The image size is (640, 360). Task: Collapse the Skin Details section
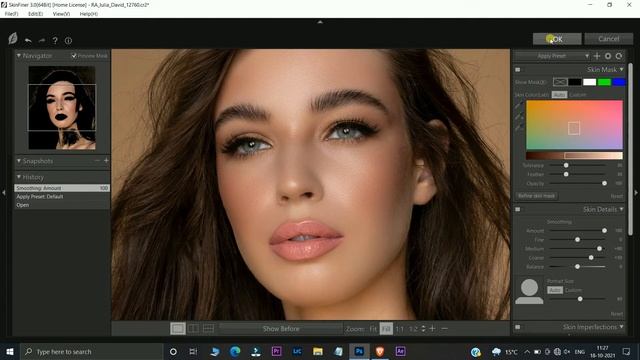(x=621, y=209)
